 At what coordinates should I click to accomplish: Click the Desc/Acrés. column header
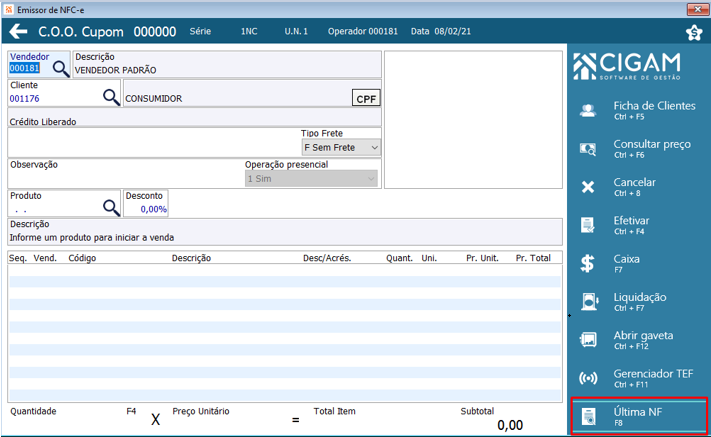coord(327,258)
